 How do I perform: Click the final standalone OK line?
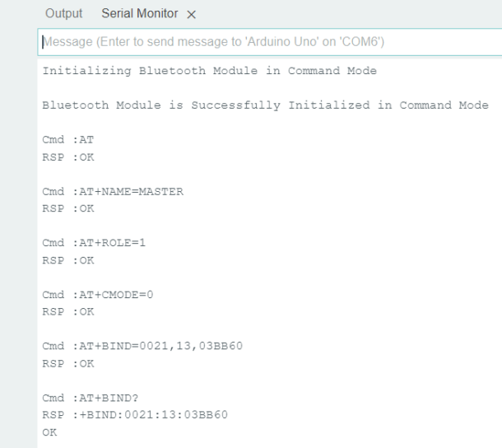click(x=49, y=432)
